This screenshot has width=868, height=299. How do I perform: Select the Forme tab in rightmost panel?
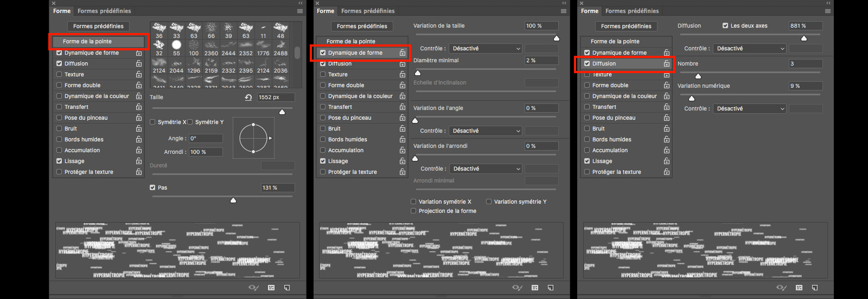click(589, 11)
